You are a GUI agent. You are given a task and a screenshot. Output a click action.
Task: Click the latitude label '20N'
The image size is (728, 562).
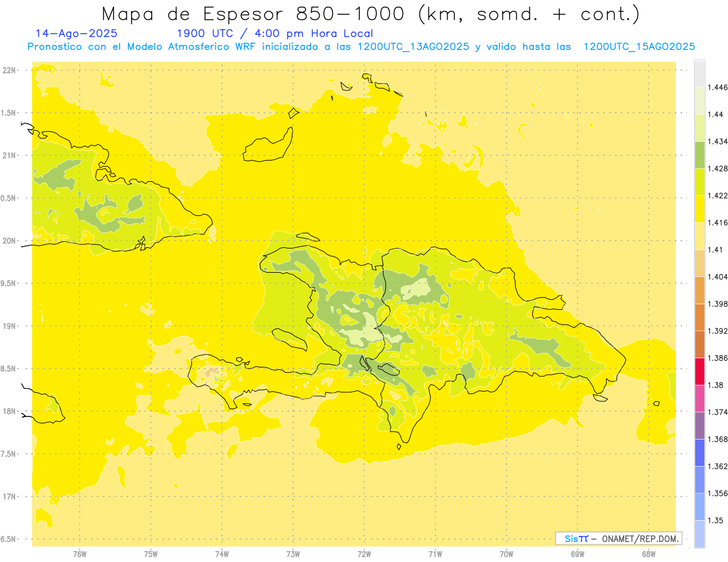(10, 241)
